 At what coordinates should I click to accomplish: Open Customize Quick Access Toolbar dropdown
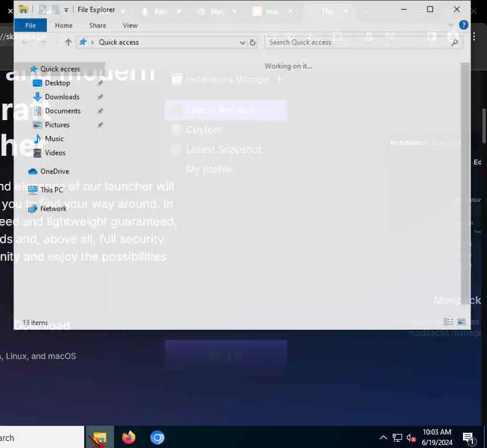coord(66,11)
